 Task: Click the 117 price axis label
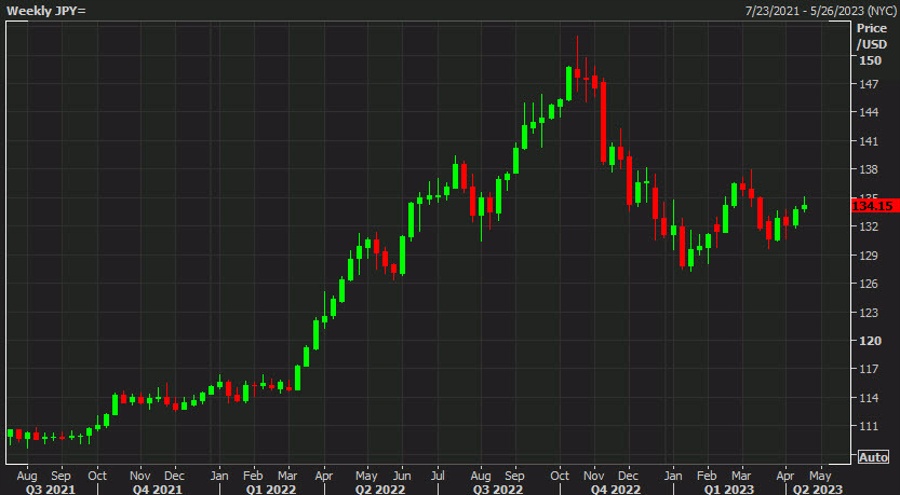point(868,369)
